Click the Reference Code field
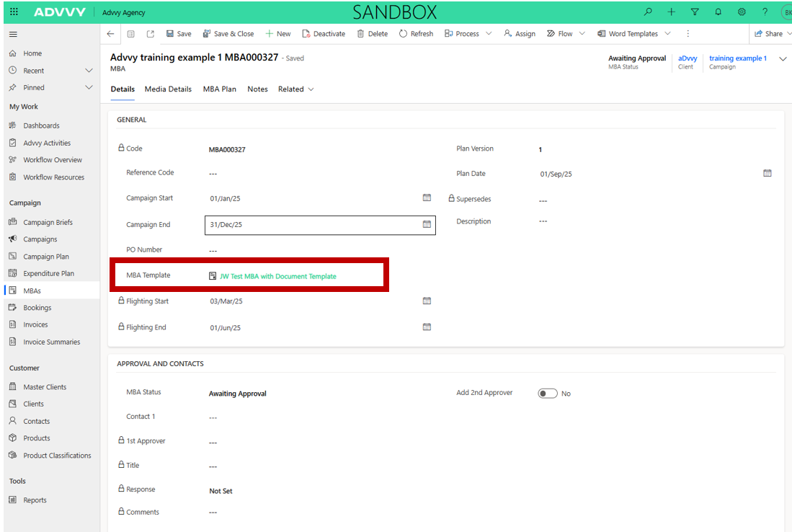This screenshot has height=532, width=792. tap(320, 173)
